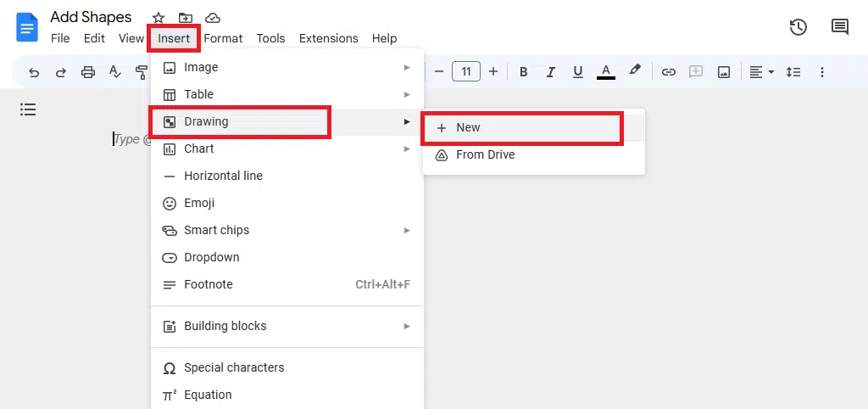The width and height of the screenshot is (868, 409).
Task: Click the redo arrow icon
Action: coord(61,72)
